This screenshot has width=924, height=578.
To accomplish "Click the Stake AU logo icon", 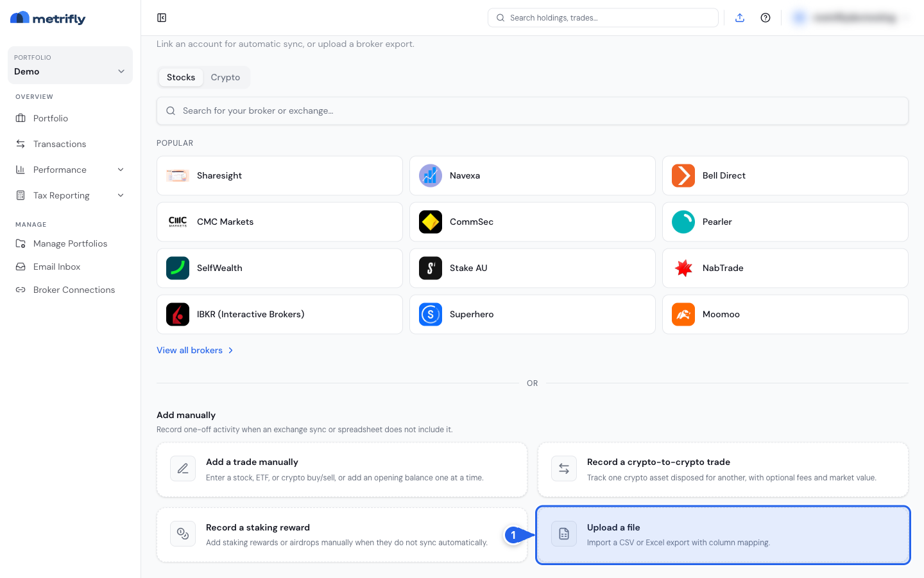I will [431, 268].
